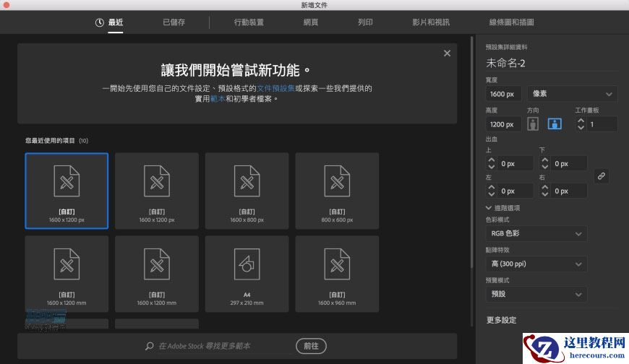Increase bottom bleed value
The height and width of the screenshot is (364, 629).
pyautogui.click(x=544, y=160)
